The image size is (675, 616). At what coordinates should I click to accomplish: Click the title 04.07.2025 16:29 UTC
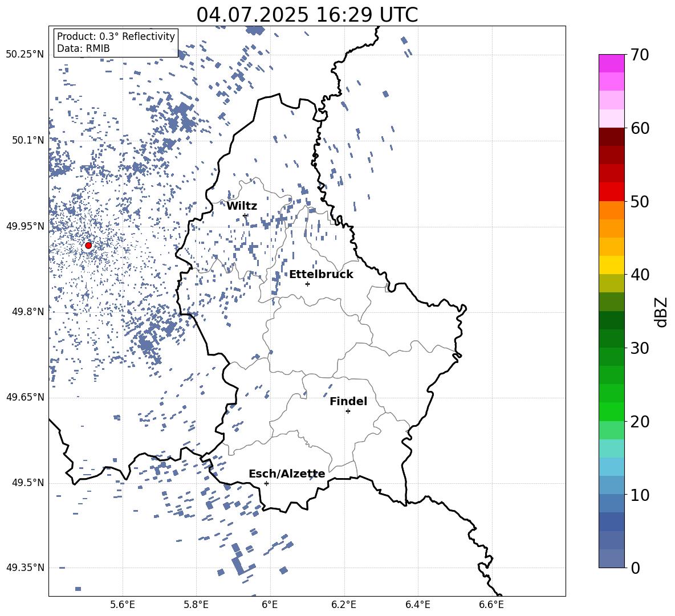point(307,15)
